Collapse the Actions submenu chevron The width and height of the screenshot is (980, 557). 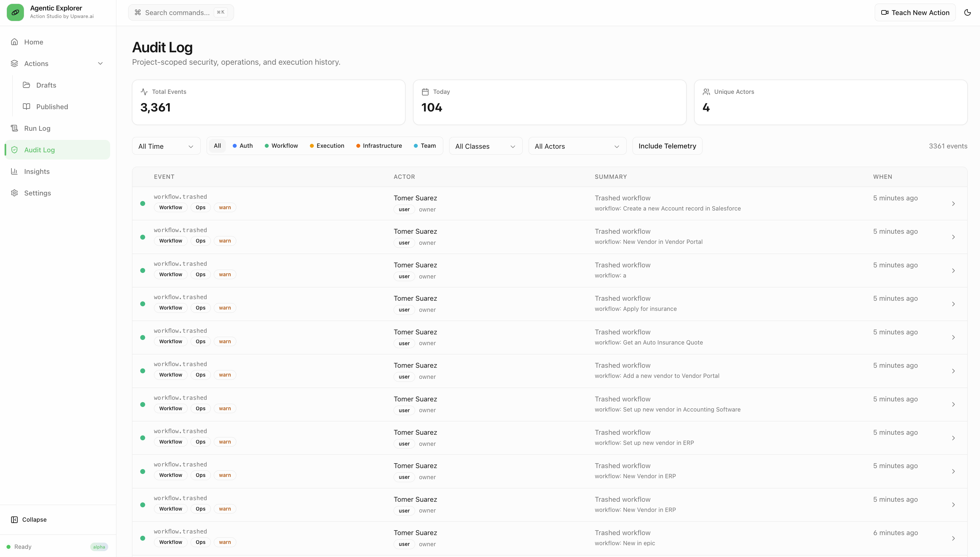pyautogui.click(x=100, y=63)
